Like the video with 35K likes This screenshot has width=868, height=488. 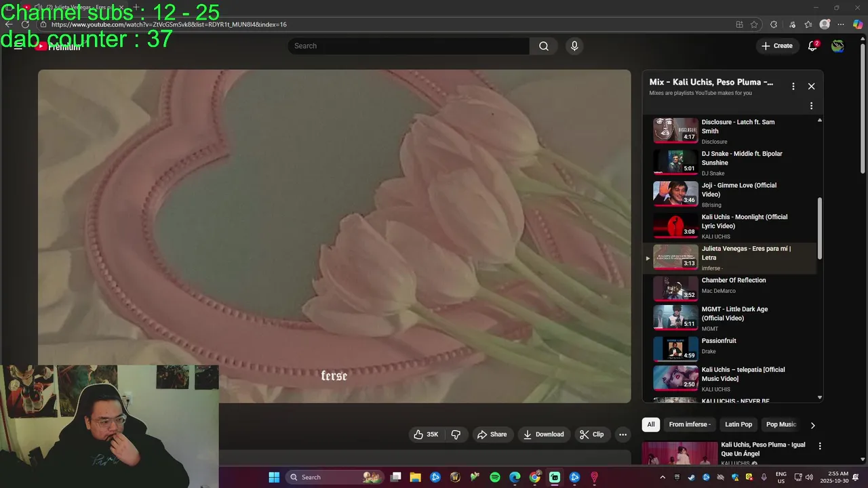point(426,434)
